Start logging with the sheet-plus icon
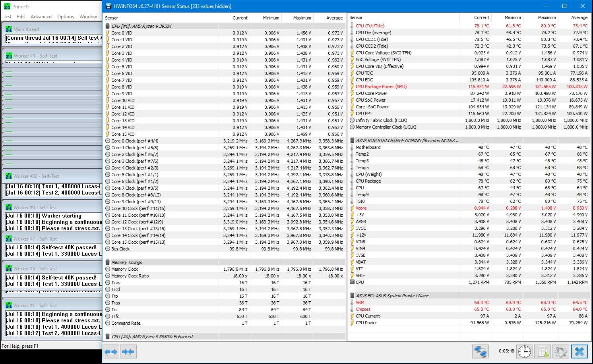Image resolution: width=593 pixels, height=364 pixels. (x=543, y=352)
